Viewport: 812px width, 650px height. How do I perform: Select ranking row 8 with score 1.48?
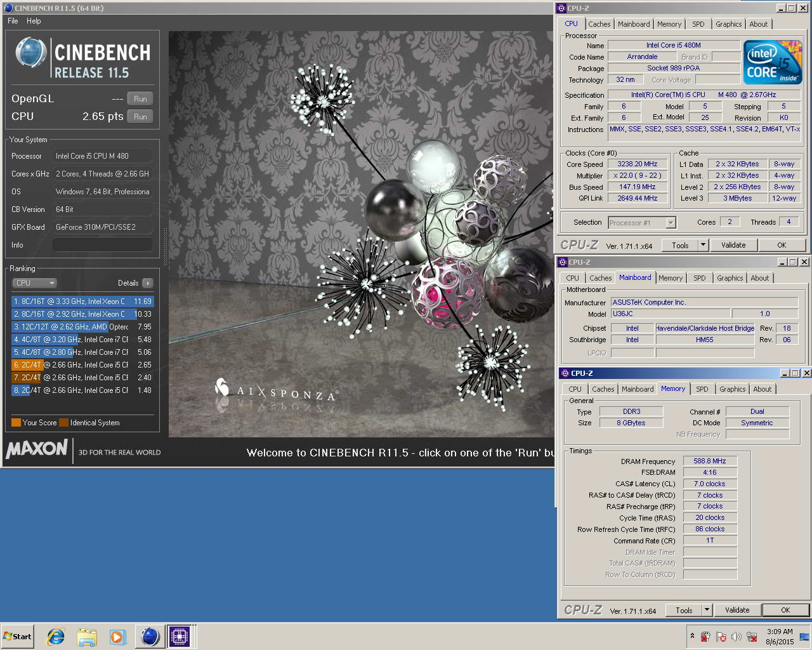point(82,390)
